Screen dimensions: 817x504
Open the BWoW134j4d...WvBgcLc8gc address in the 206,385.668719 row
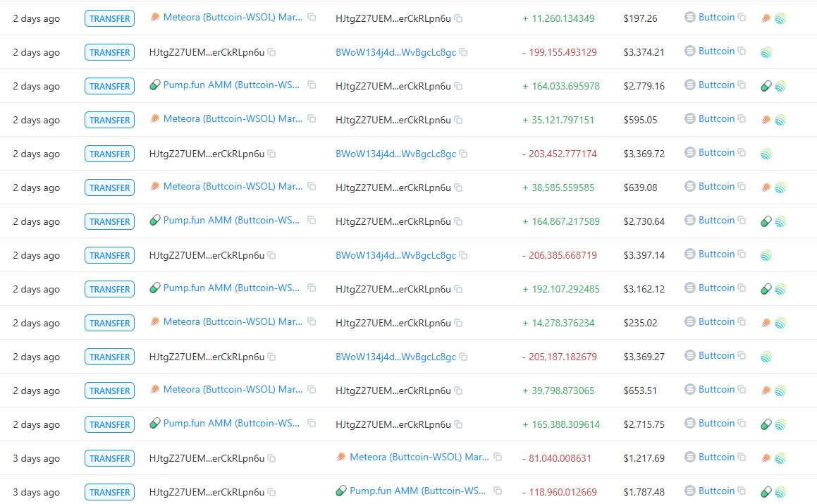pyautogui.click(x=396, y=255)
